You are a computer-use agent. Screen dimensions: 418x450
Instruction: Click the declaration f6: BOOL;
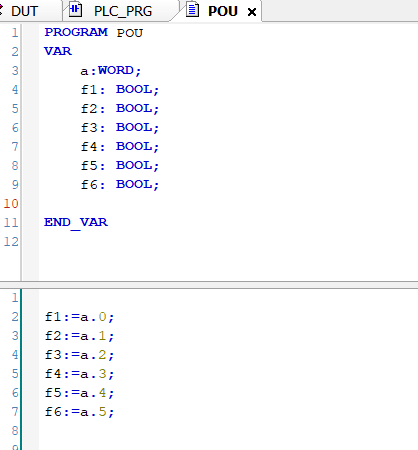pyautogui.click(x=120, y=184)
